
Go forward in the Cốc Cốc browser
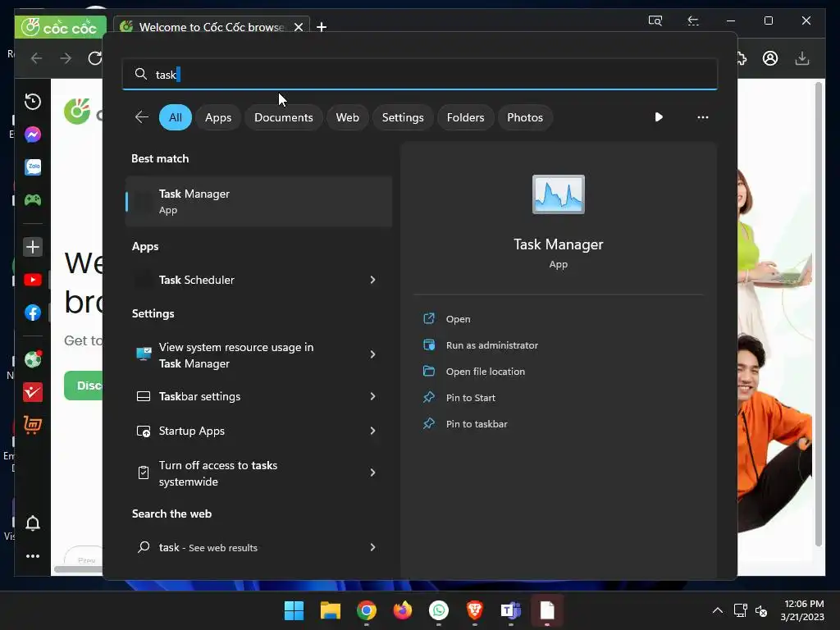click(66, 58)
